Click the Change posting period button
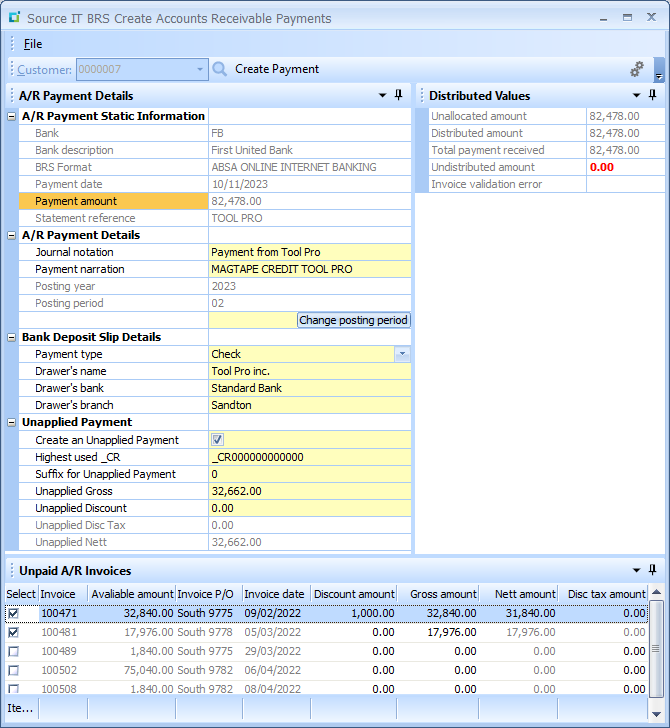 [354, 320]
